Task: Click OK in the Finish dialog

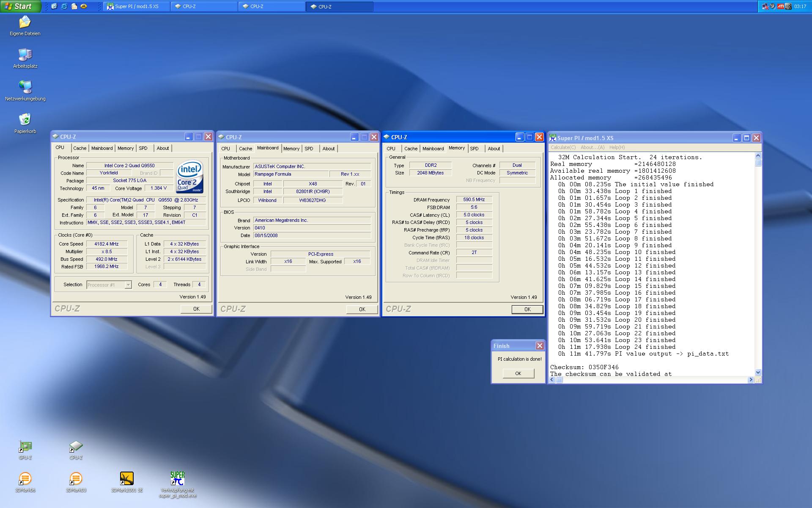Action: 518,373
